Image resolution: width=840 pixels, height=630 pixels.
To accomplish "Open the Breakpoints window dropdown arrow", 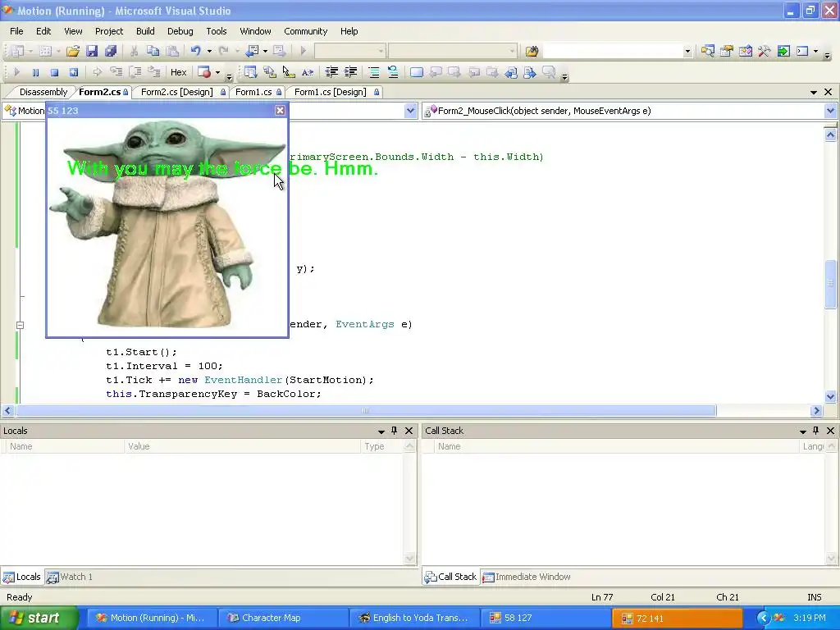I will coord(217,72).
